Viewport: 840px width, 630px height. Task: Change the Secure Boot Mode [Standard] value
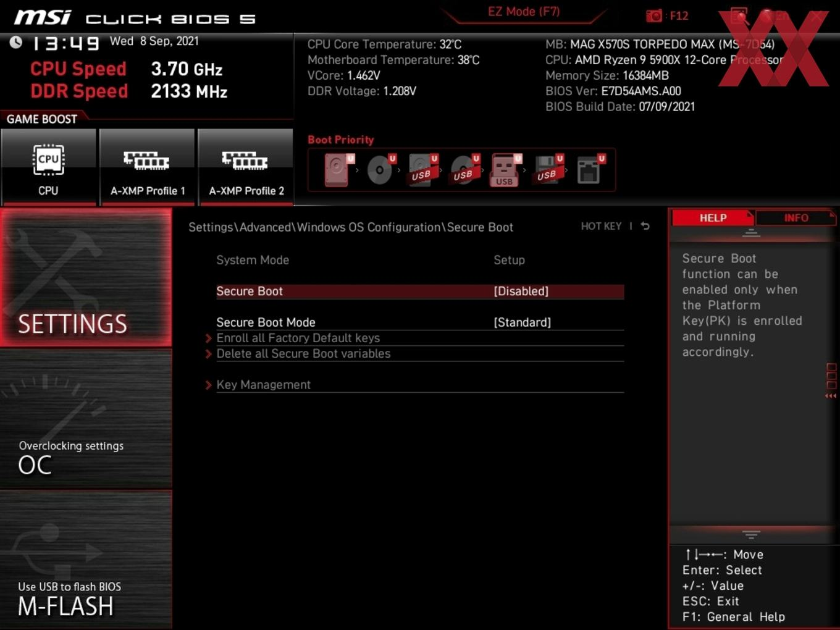pos(522,322)
